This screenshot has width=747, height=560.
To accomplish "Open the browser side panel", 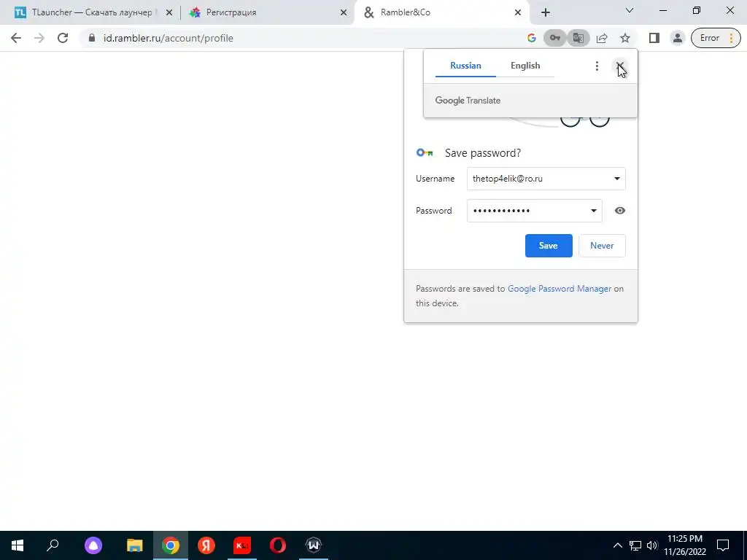I will pyautogui.click(x=654, y=38).
